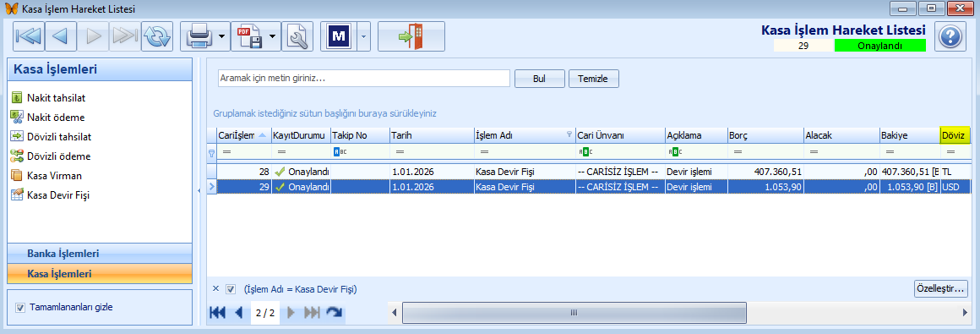Screen dimensions: 980x334
Task: Refresh the list with the circular arrows icon
Action: click(157, 37)
